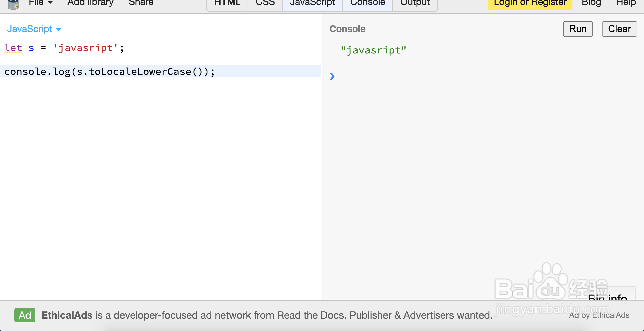
Task: Click the green Ad badge
Action: click(x=25, y=315)
